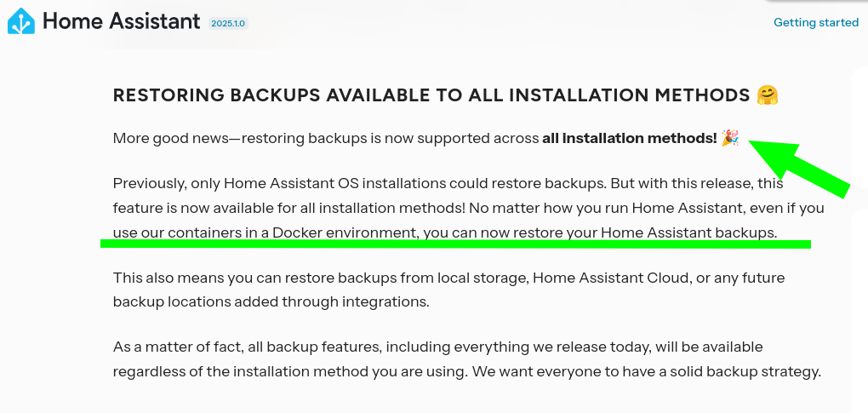Click the paragraph starting 'As a matter of fact'
The height and width of the screenshot is (413, 868).
point(466,359)
